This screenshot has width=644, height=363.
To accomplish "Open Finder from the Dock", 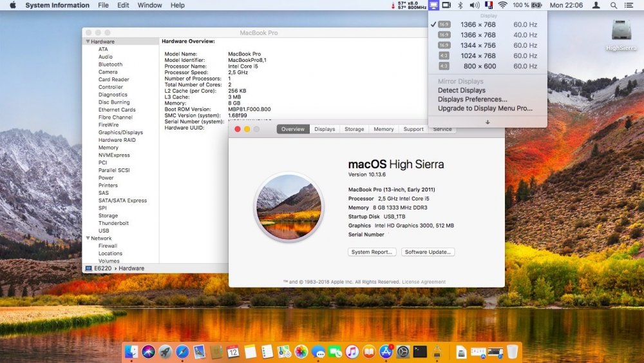I will [131, 352].
